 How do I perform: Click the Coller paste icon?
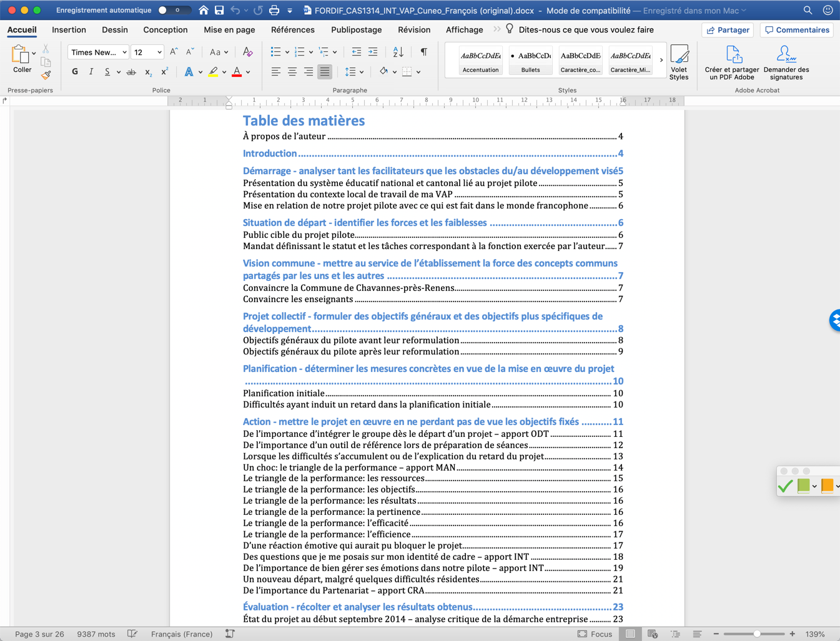[19, 54]
